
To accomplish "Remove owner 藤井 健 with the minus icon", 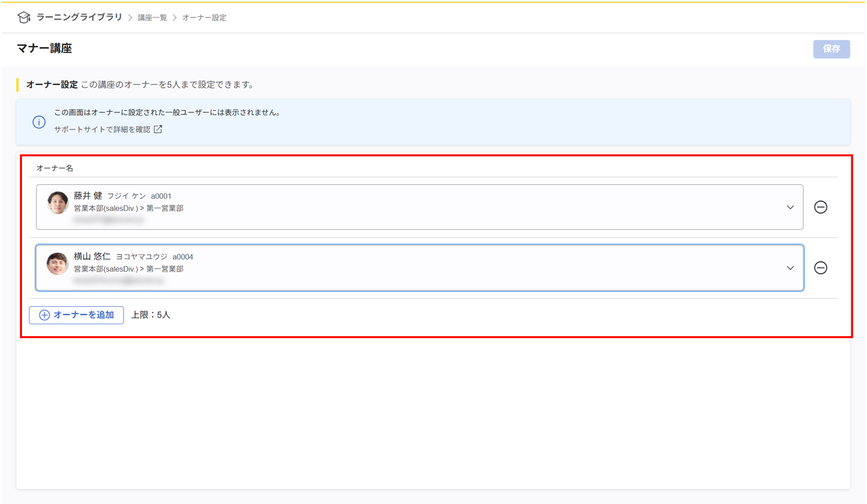I will click(x=821, y=207).
